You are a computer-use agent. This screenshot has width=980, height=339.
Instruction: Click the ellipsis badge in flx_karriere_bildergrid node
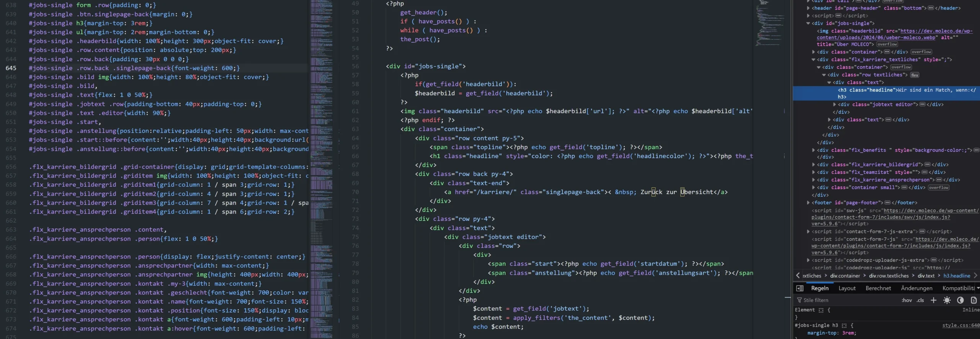pos(927,165)
